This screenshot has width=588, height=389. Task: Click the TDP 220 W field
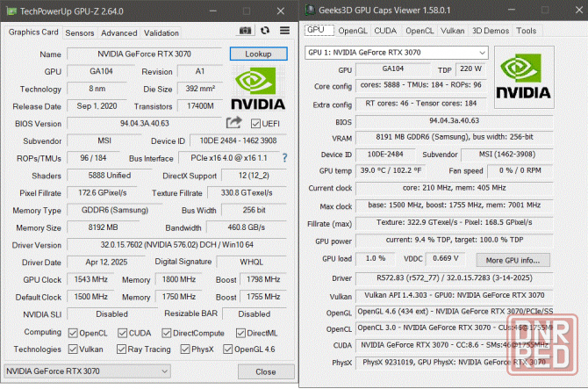click(470, 68)
